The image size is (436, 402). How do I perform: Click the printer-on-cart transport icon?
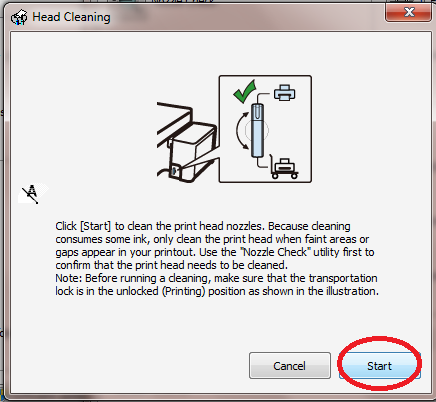284,168
